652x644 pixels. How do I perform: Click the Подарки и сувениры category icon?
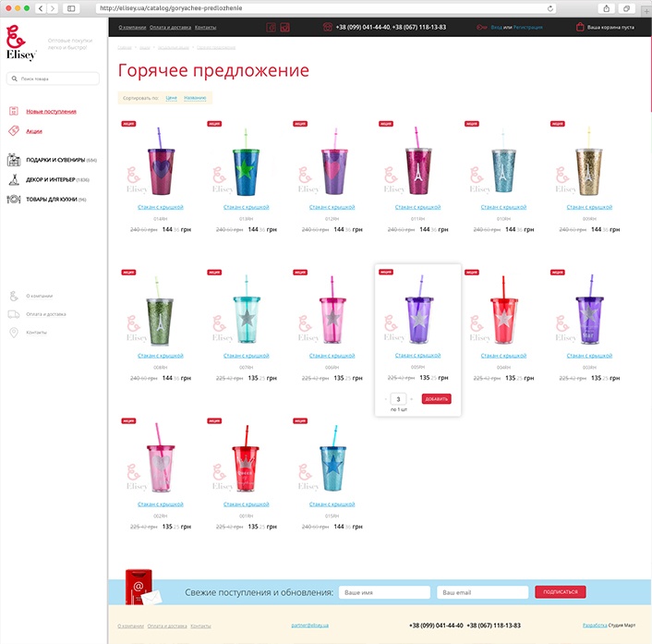click(14, 160)
